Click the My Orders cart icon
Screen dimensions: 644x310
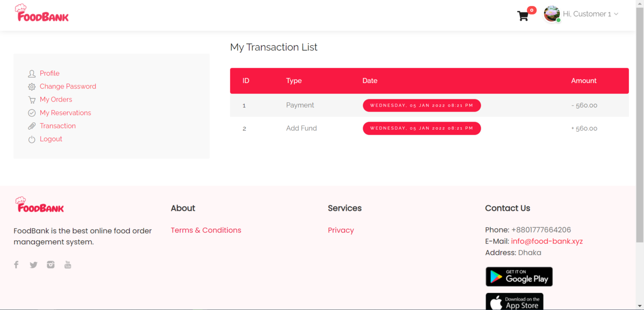pos(32,99)
